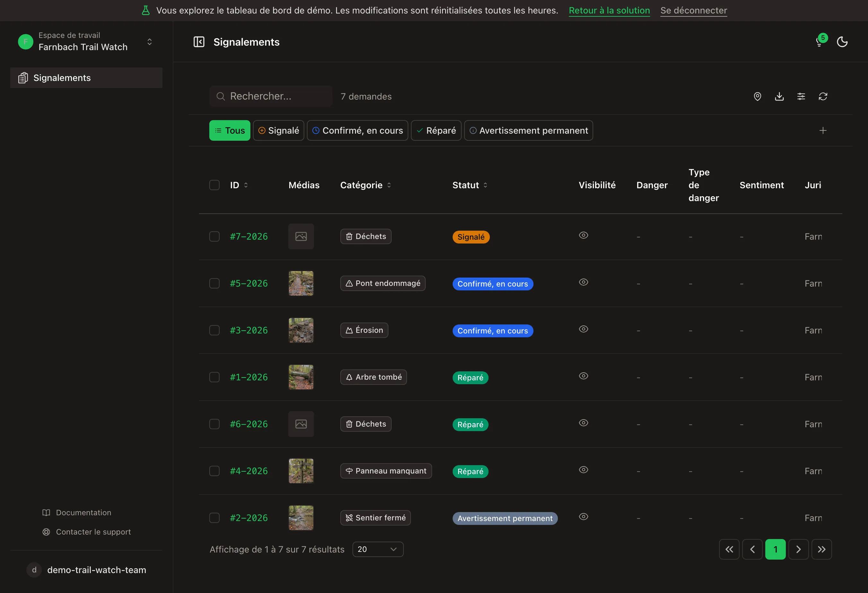Select the Réparé filter tab
This screenshot has height=593, width=868.
coord(436,130)
